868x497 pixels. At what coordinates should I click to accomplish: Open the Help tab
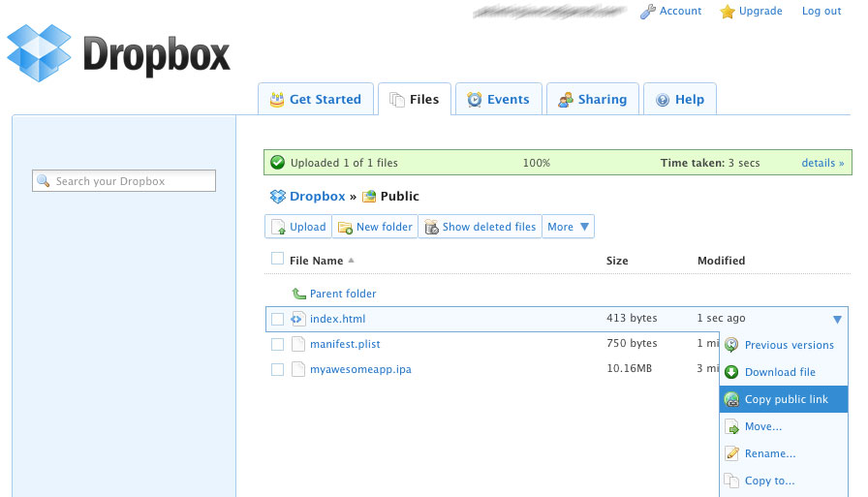(680, 99)
